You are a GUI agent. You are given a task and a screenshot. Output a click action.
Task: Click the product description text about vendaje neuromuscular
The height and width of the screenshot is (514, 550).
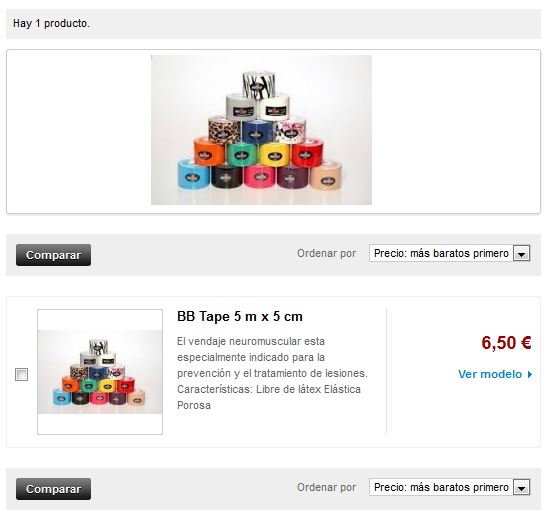point(272,373)
